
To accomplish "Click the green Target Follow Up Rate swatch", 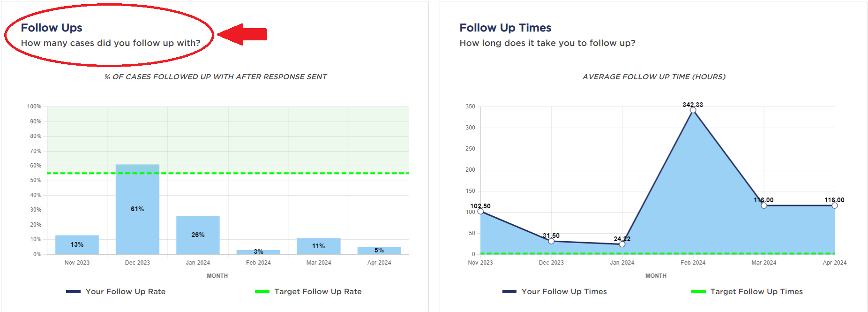I will [262, 292].
